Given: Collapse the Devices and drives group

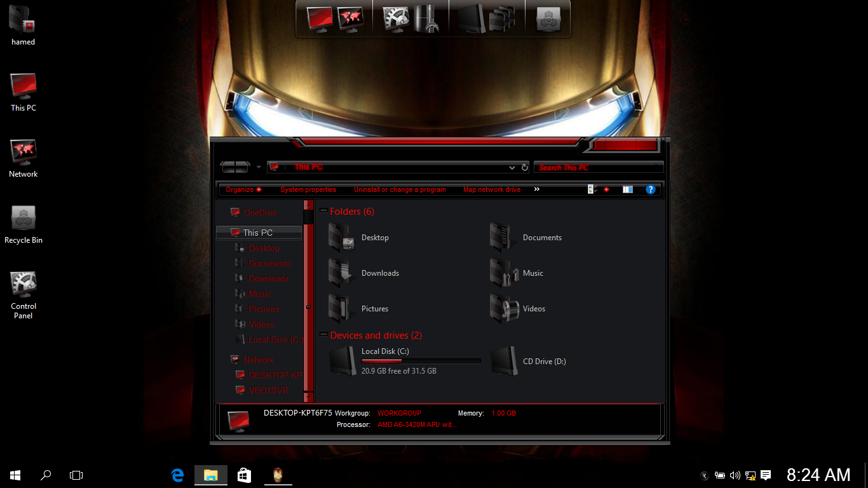Looking at the screenshot, I should [323, 335].
